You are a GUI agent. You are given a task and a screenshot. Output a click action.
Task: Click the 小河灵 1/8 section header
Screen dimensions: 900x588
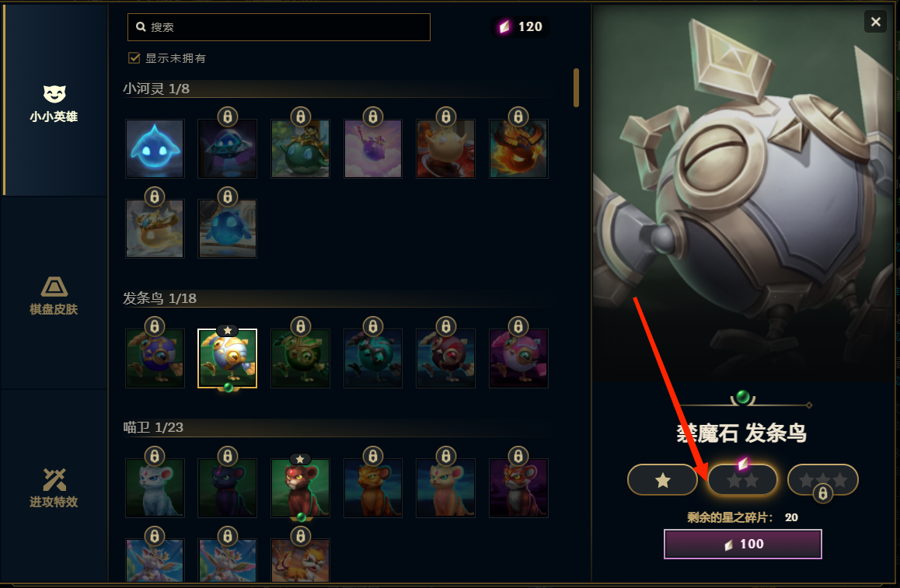pos(156,89)
